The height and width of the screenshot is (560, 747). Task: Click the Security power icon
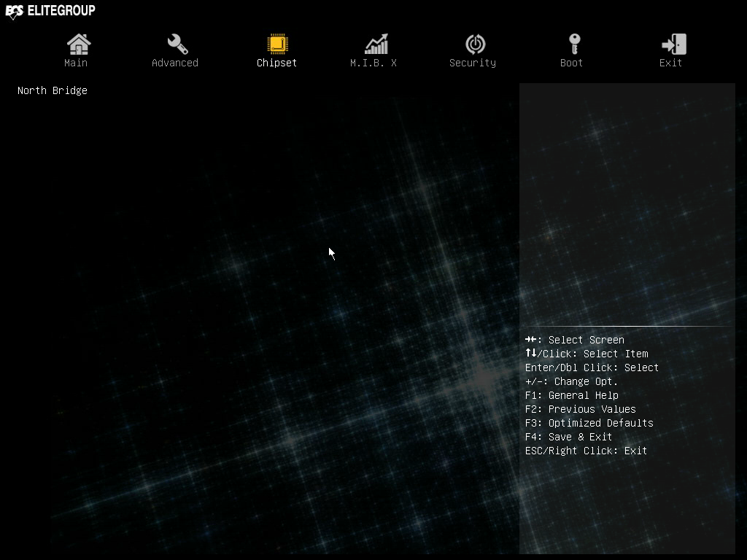pos(476,44)
